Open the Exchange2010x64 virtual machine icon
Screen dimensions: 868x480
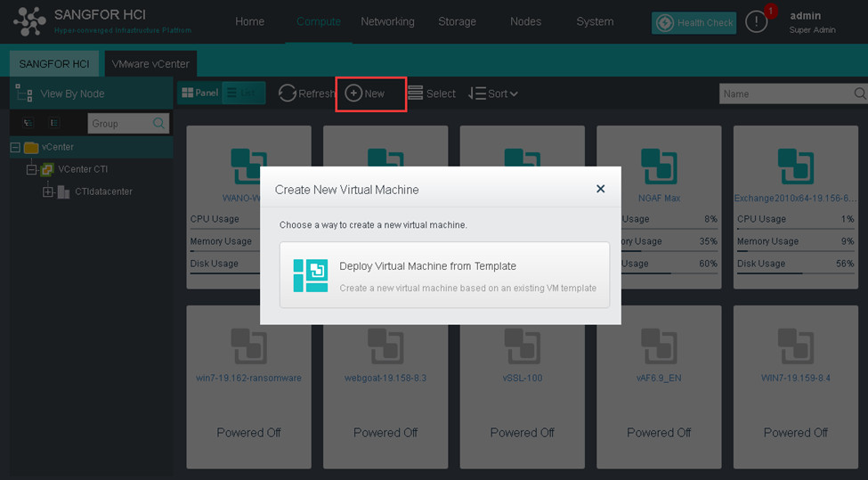(796, 167)
